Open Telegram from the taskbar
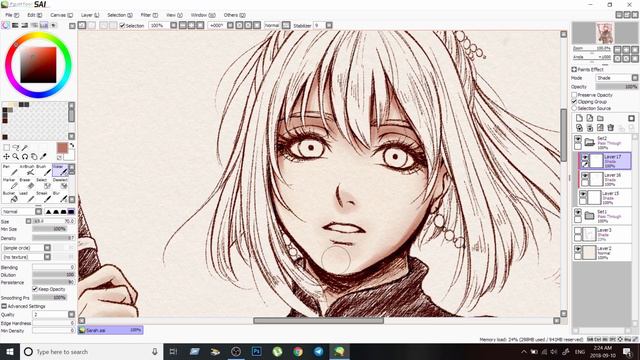The width and height of the screenshot is (640, 360). tap(319, 351)
